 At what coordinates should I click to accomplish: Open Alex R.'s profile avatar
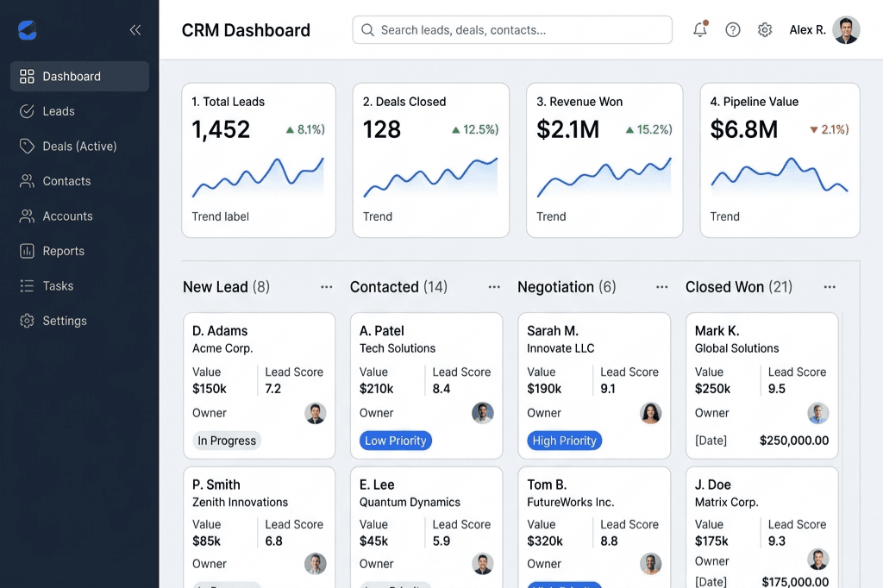tap(846, 29)
